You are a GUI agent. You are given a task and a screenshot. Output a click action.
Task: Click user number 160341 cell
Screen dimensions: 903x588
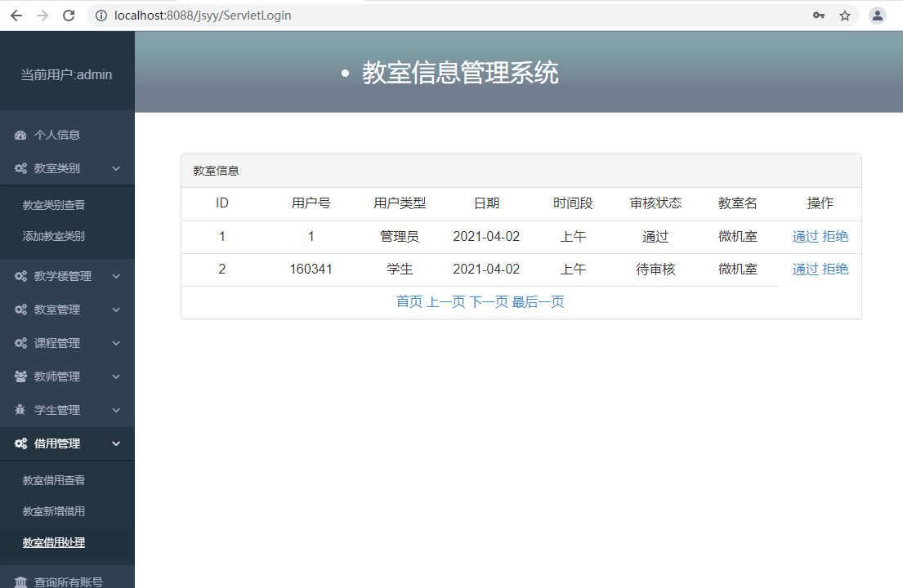pyautogui.click(x=311, y=269)
